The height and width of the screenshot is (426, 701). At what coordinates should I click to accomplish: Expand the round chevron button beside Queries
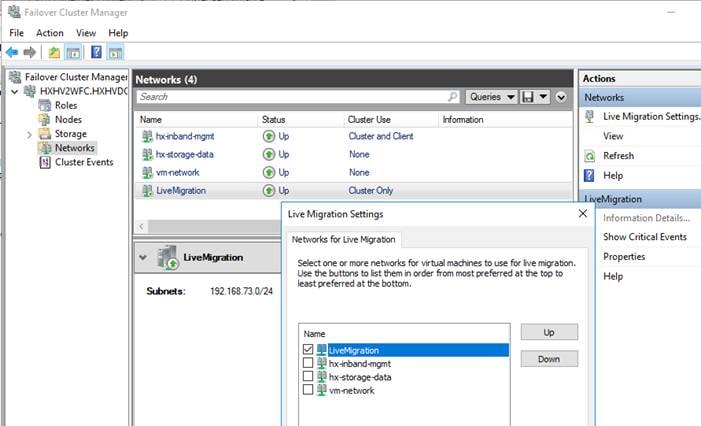(561, 97)
